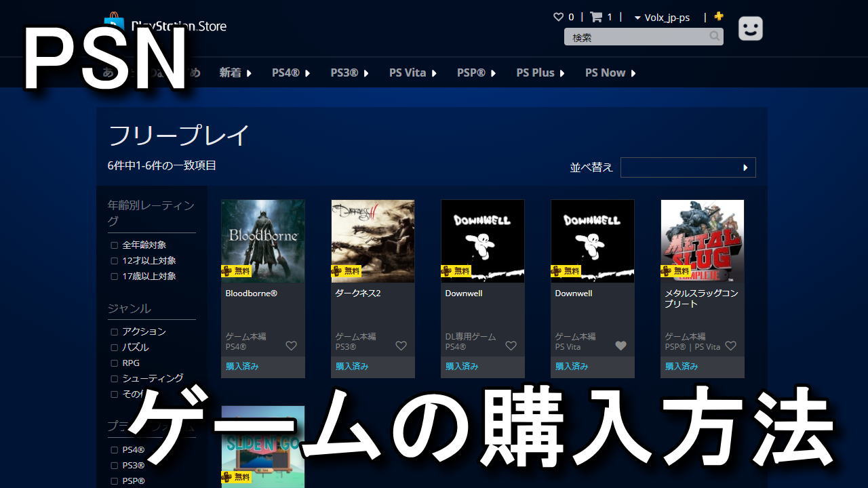868x488 pixels.
Task: Enable the パズル genre filter
Action: (115, 348)
